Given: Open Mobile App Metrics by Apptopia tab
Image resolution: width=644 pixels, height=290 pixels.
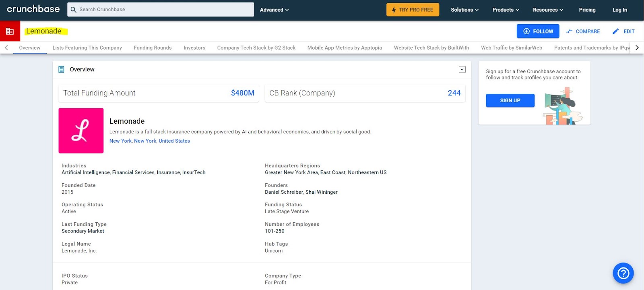Looking at the screenshot, I should pyautogui.click(x=345, y=48).
